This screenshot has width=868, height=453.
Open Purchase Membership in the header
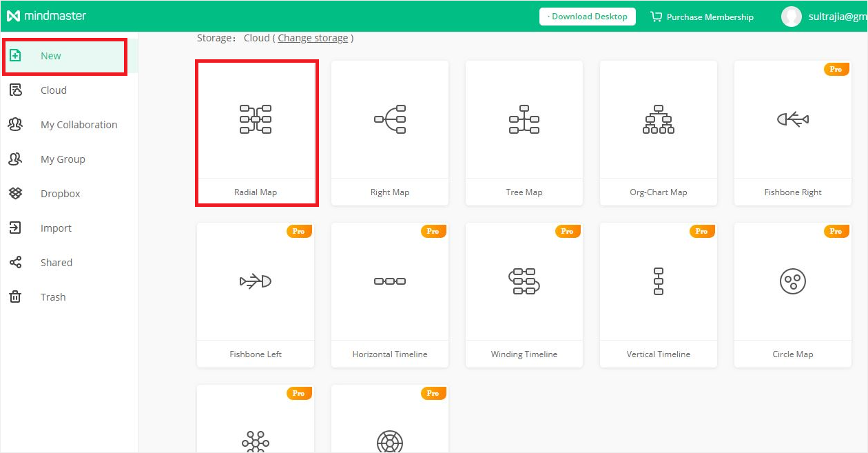tap(703, 17)
